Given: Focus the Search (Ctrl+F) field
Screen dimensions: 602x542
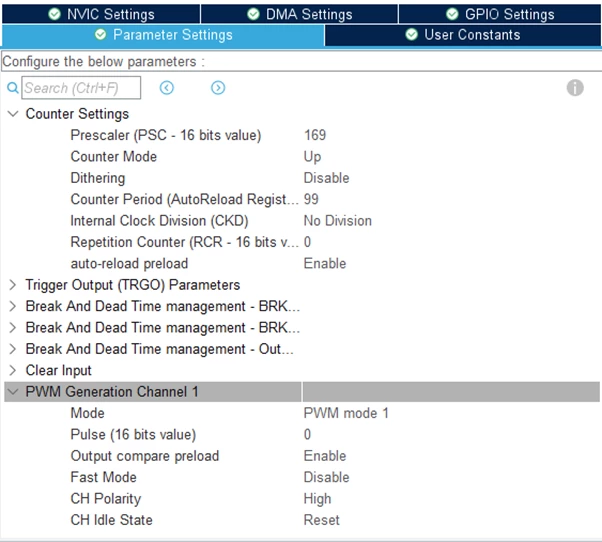Looking at the screenshot, I should pyautogui.click(x=81, y=88).
